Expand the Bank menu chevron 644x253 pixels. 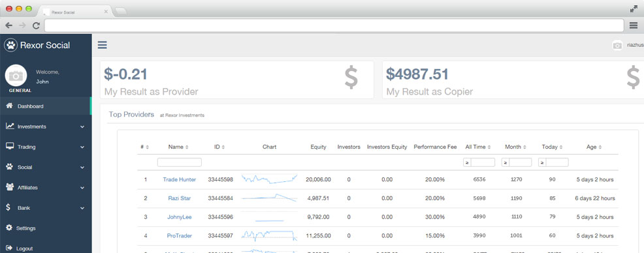tap(82, 208)
